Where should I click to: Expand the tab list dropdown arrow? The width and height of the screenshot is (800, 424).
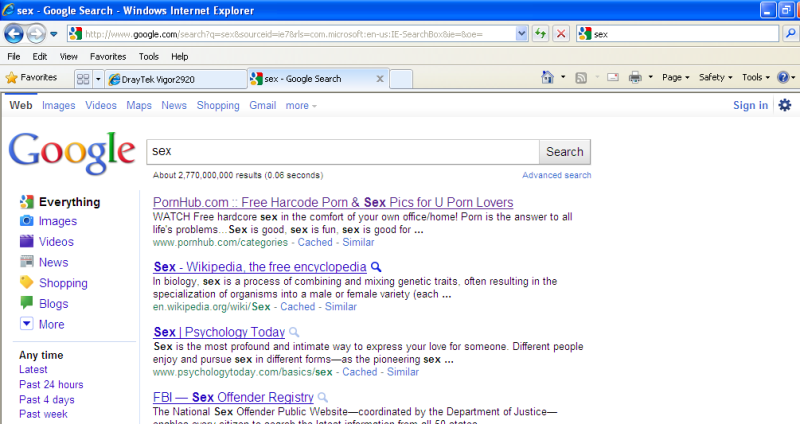tap(98, 79)
